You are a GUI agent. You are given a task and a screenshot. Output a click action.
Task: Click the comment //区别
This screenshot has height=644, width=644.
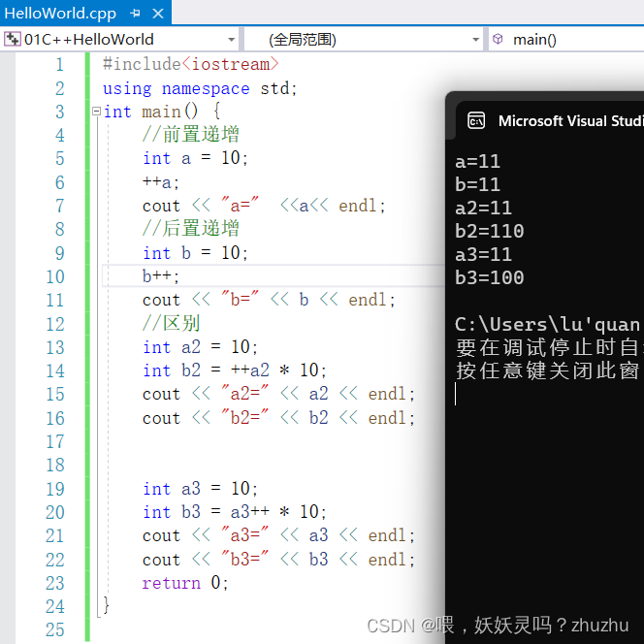click(171, 323)
